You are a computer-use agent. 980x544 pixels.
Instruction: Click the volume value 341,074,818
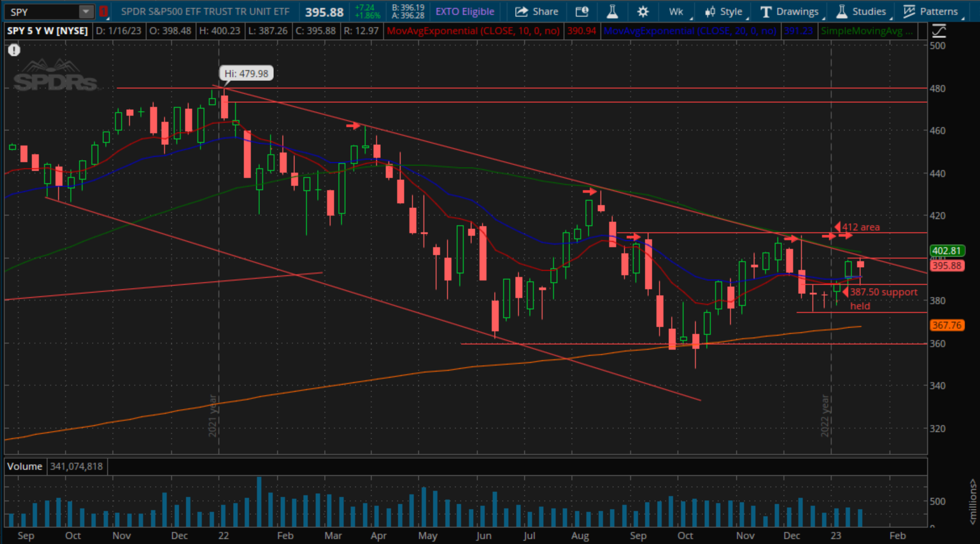(77, 466)
